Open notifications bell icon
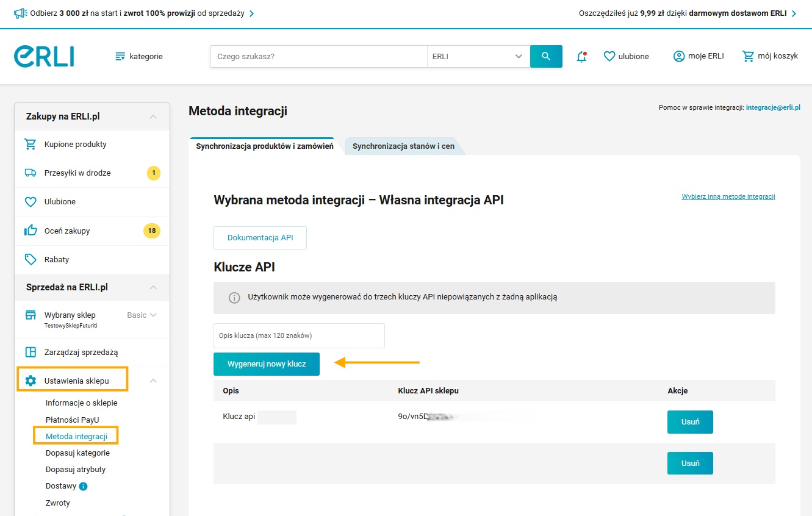 581,57
